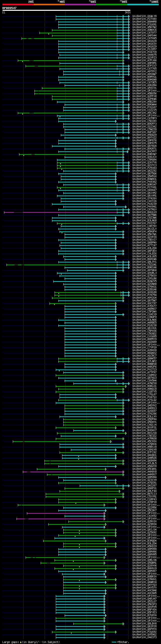161x644 pixels.
Task: Select the UniRef100_A7TP97 label
Action: click(x=144, y=372)
